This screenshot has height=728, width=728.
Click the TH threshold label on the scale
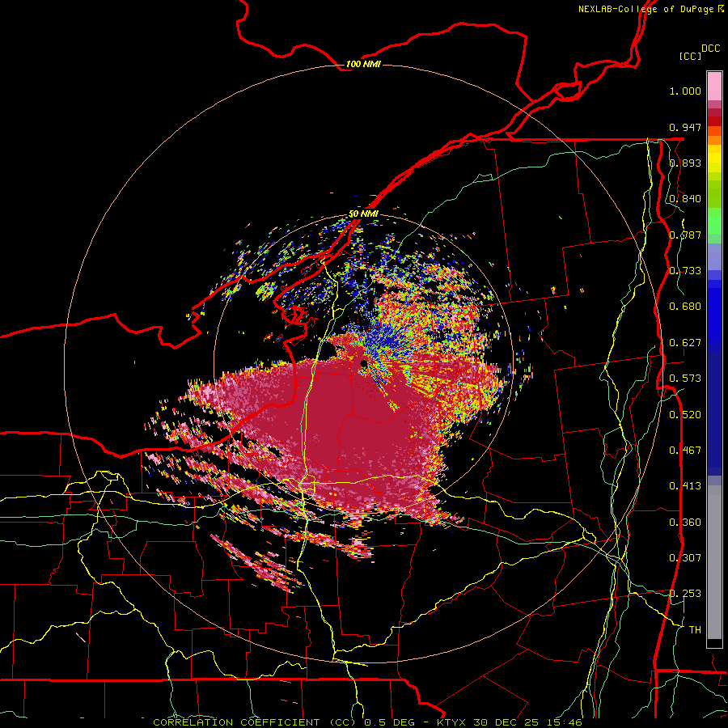695,630
